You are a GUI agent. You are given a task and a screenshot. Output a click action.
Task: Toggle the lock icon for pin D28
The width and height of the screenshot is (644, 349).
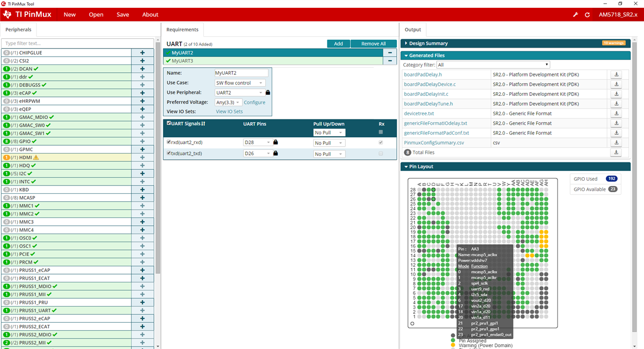coord(275,143)
